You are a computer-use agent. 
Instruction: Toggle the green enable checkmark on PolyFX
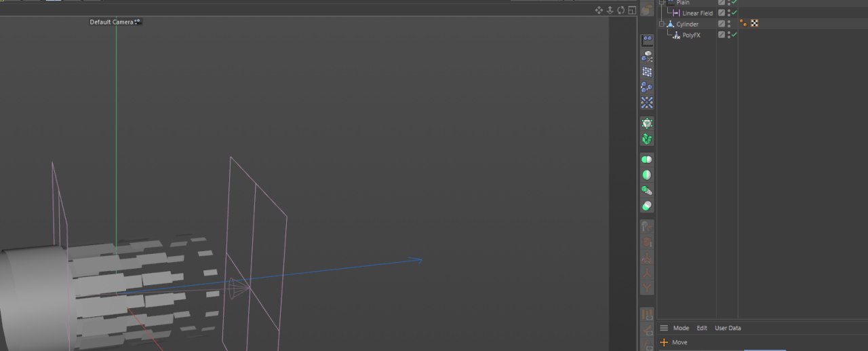pyautogui.click(x=734, y=35)
